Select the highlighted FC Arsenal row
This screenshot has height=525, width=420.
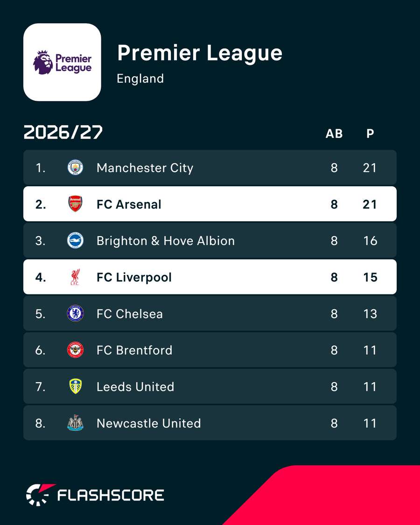tap(210, 204)
